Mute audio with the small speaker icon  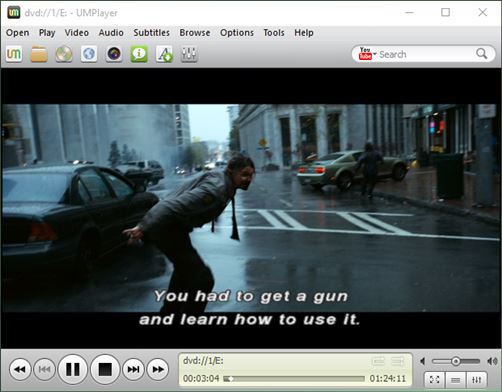pos(423,361)
